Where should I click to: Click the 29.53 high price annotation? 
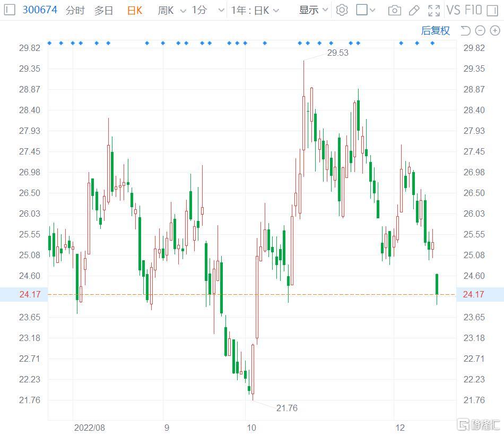point(337,53)
